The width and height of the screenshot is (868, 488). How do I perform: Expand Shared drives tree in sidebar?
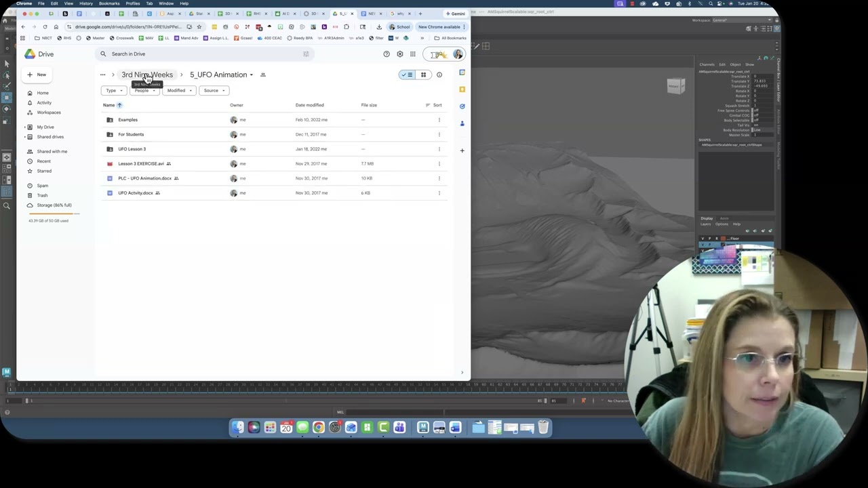[x=26, y=137]
